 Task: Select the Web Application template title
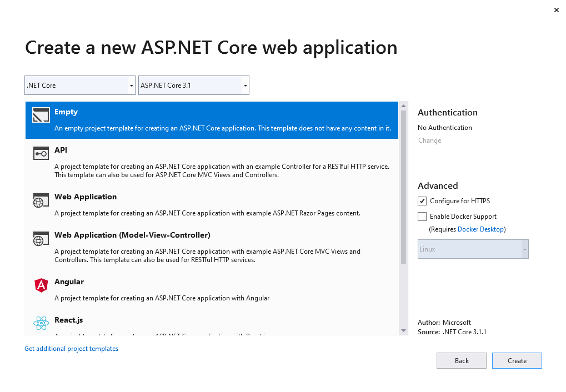[86, 197]
